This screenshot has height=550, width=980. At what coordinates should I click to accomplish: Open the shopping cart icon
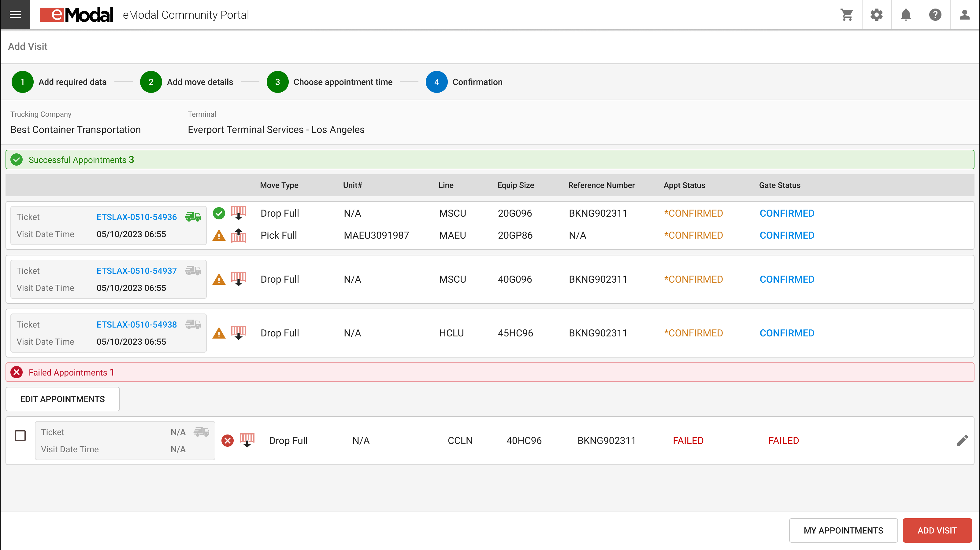click(846, 15)
